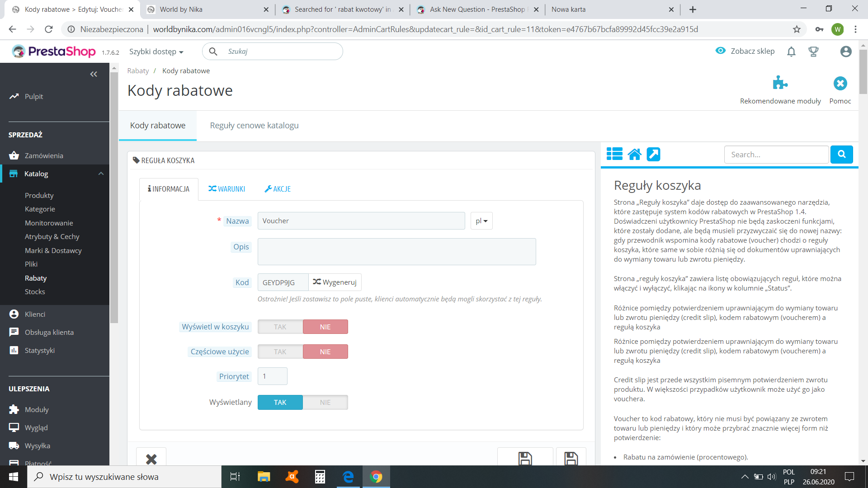Open help table of contents list icon
868x488 pixels.
coord(614,154)
